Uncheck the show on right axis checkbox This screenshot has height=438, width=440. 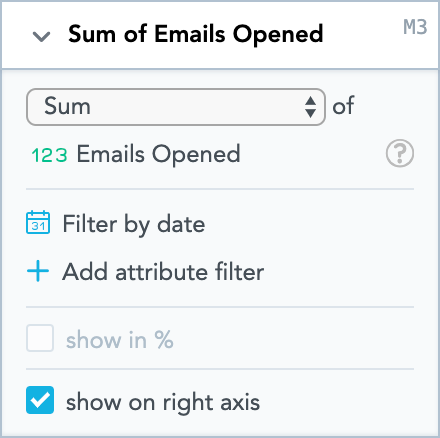(40, 400)
